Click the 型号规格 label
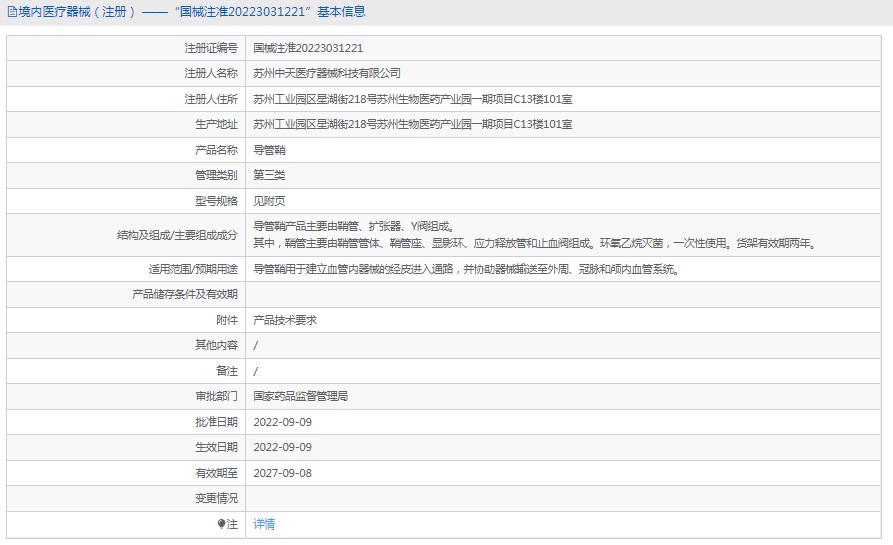Image resolution: width=893 pixels, height=545 pixels. point(216,201)
